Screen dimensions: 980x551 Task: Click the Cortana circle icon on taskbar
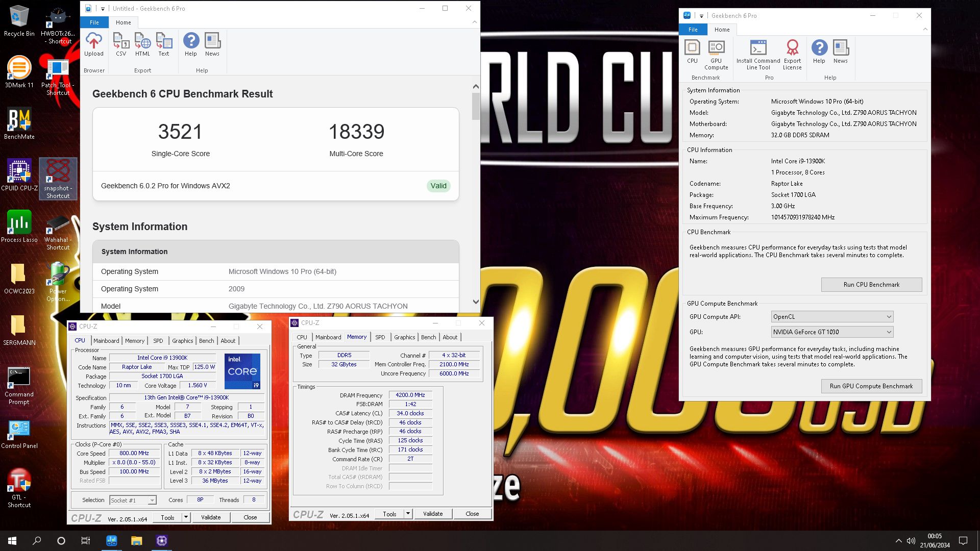coord(61,541)
